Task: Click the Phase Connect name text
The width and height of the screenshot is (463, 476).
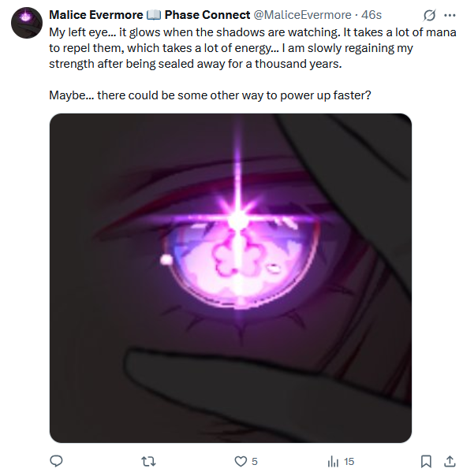Action: click(x=207, y=15)
